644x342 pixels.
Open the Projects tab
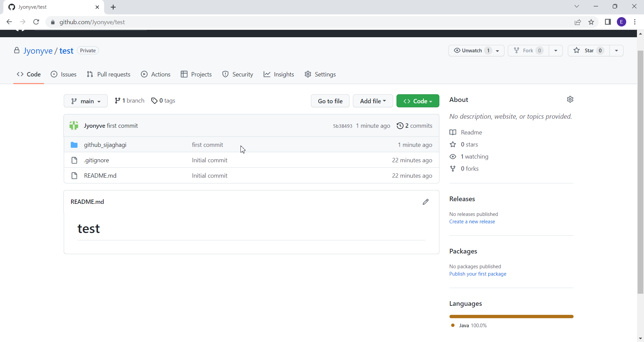point(196,74)
